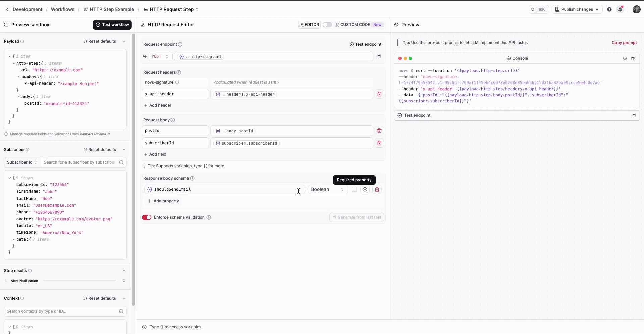Check the required box for shouldSendEmail

point(354,189)
